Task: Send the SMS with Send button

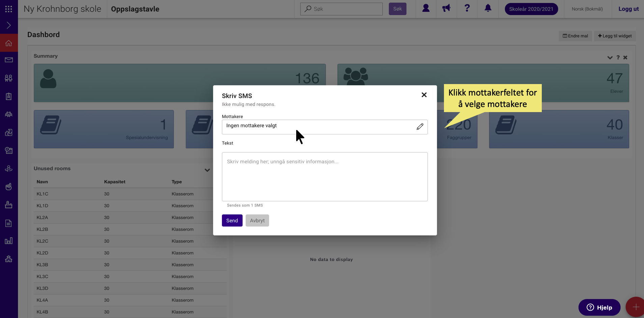Action: click(x=232, y=220)
